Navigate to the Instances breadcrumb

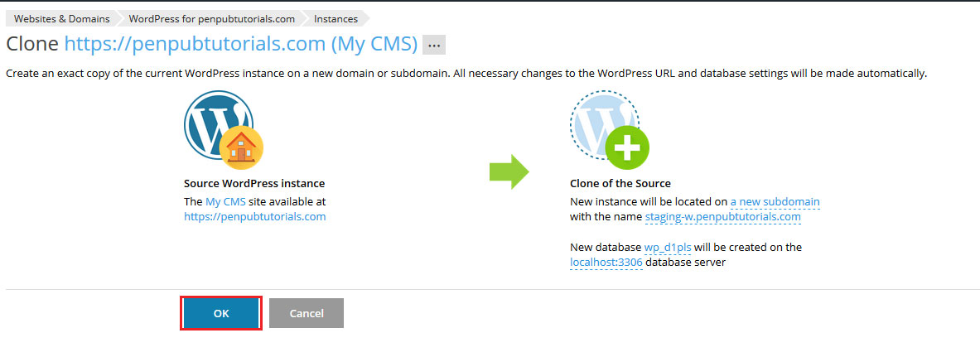tap(336, 19)
